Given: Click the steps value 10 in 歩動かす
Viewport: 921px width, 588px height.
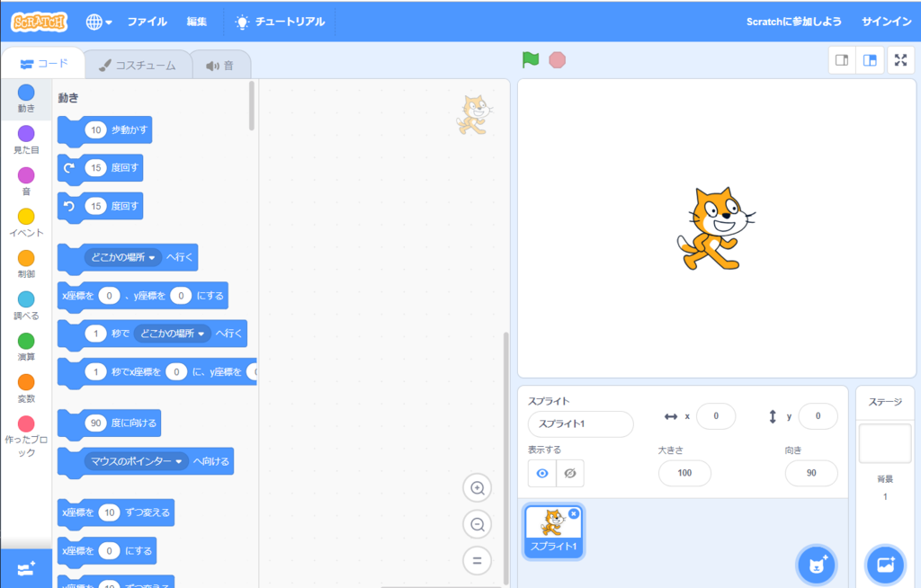Looking at the screenshot, I should (95, 129).
